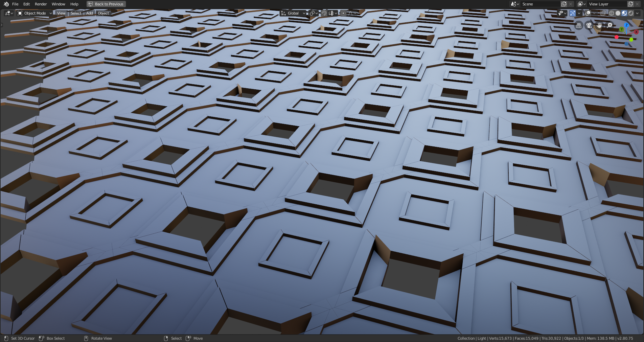Click the Rotate View status hint
This screenshot has width=644, height=342.
click(98, 338)
